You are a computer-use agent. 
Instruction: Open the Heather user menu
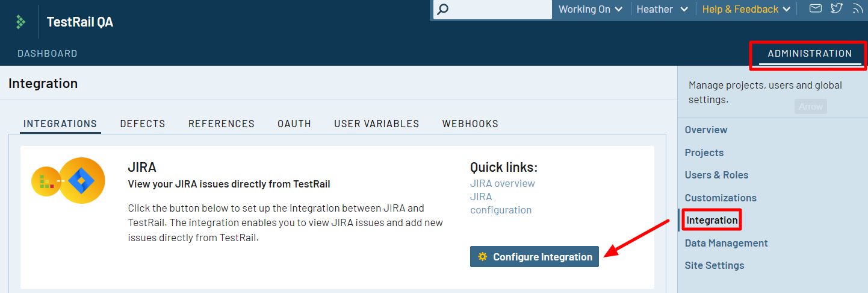662,9
